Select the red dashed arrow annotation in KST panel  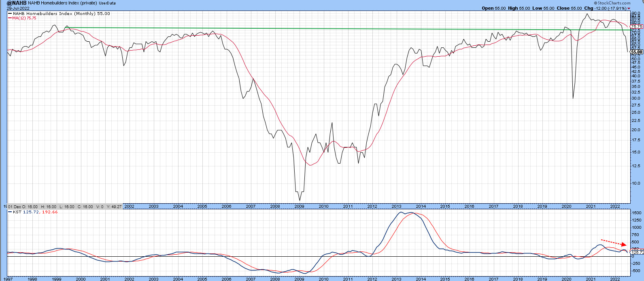click(x=613, y=243)
